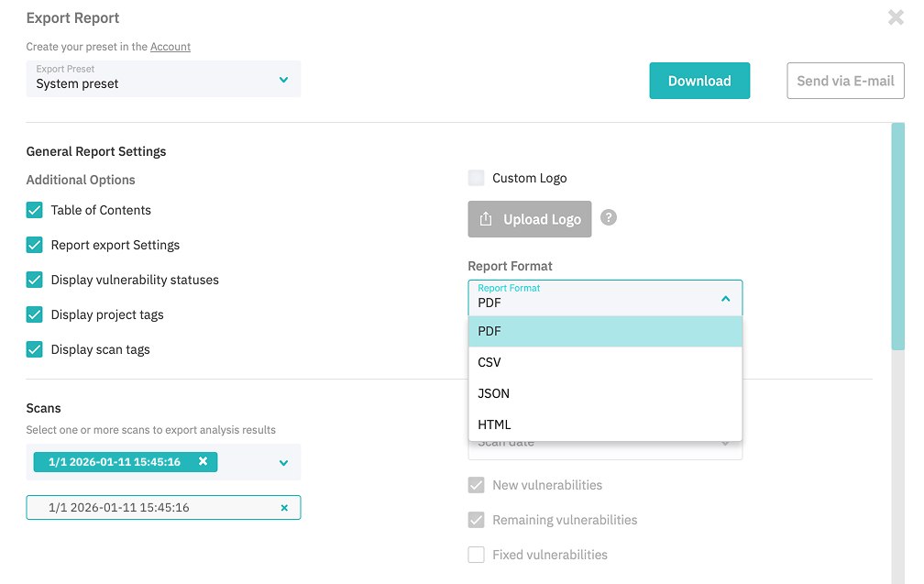Uncheck Table of Contents
This screenshot has width=924, height=584.
(34, 210)
